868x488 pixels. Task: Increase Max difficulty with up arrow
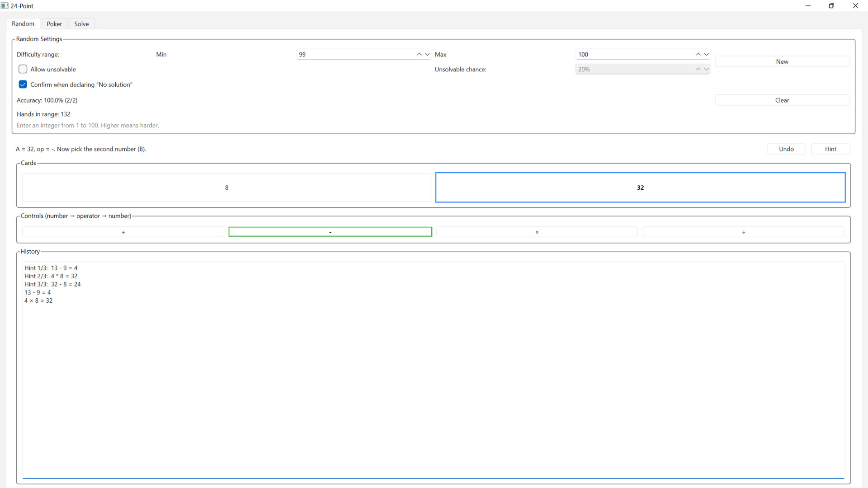(x=698, y=54)
